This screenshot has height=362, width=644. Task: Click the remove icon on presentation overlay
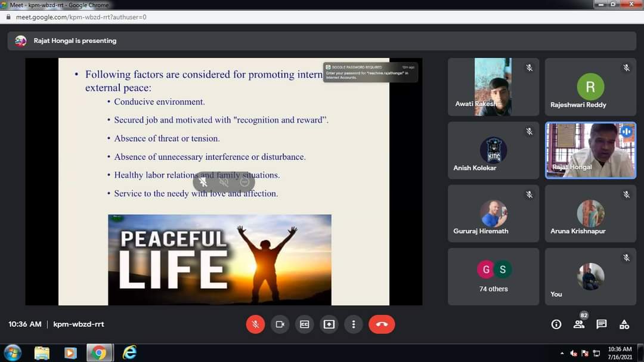click(244, 182)
